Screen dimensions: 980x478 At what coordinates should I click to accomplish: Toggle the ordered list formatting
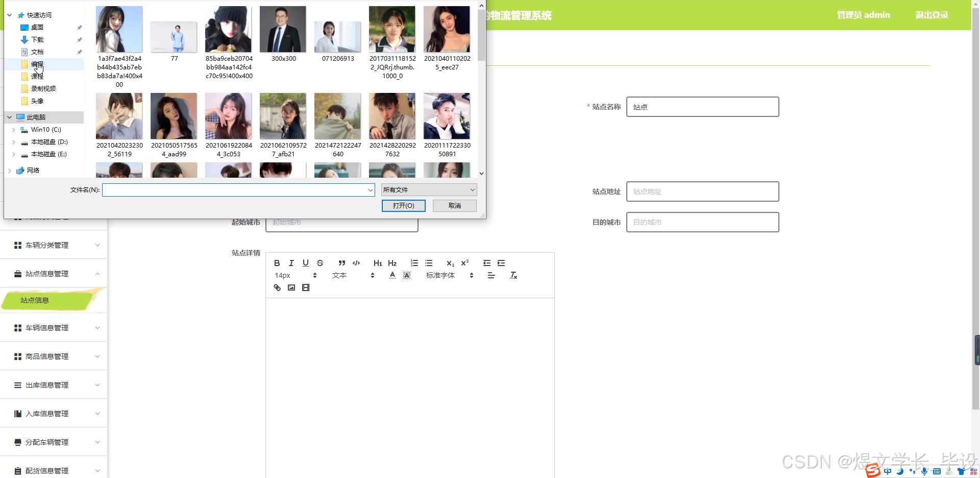coord(414,263)
